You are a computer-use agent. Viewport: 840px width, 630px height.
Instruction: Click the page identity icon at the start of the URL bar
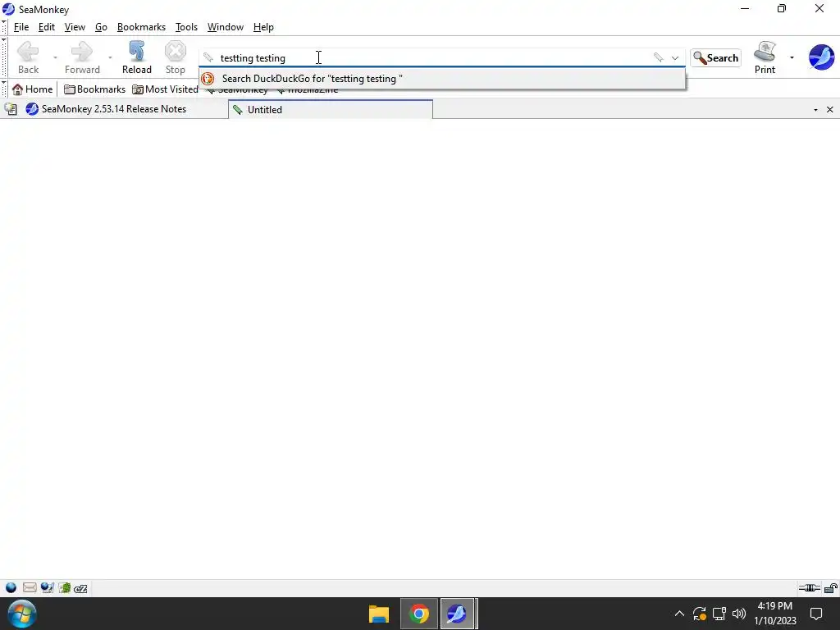click(208, 57)
